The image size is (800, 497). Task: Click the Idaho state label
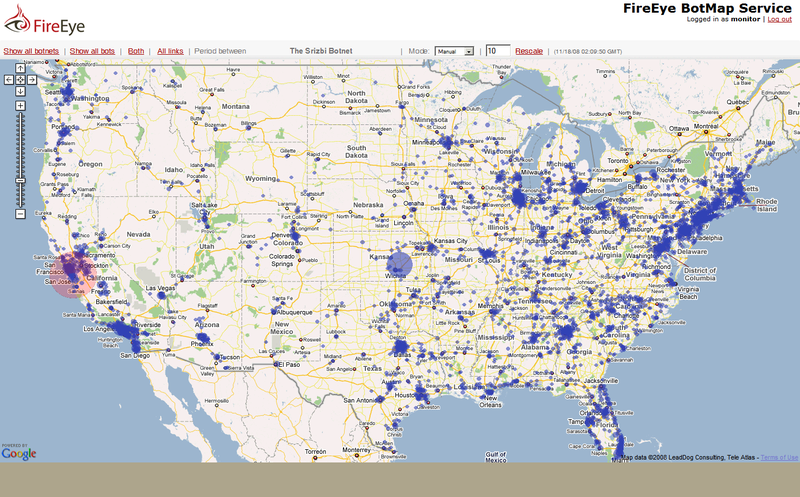pos(173,170)
